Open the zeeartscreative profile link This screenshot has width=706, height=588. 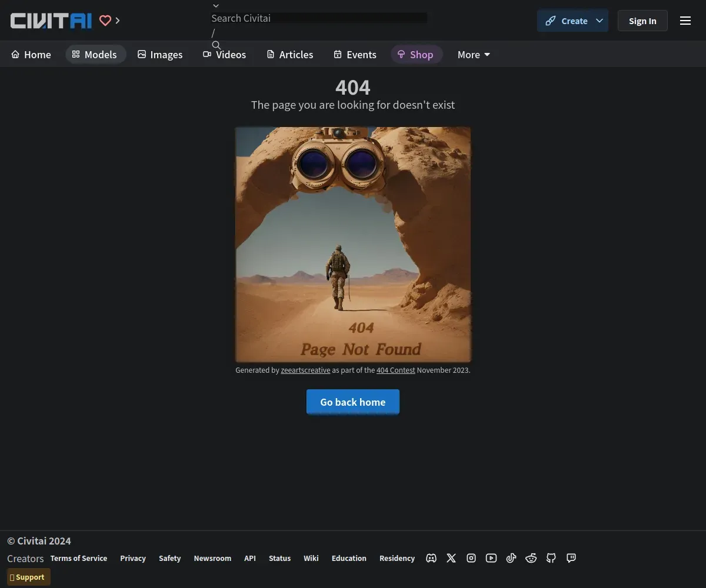[305, 370]
